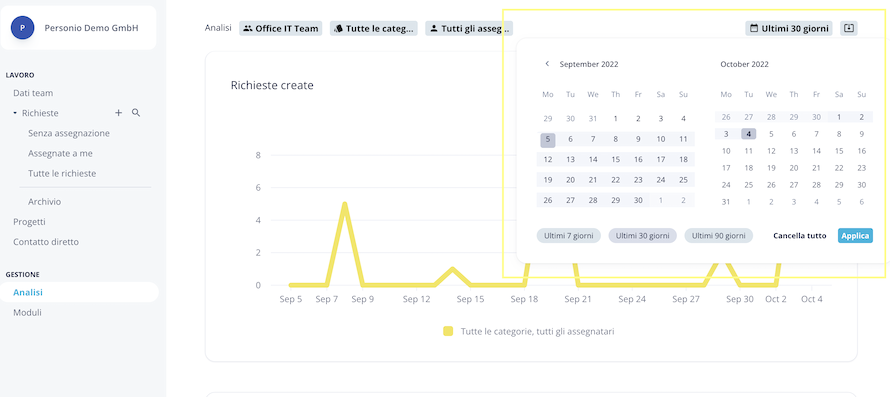Select the Ultimi 7 giorni preset
Screen dimensions: 890x397
click(568, 236)
